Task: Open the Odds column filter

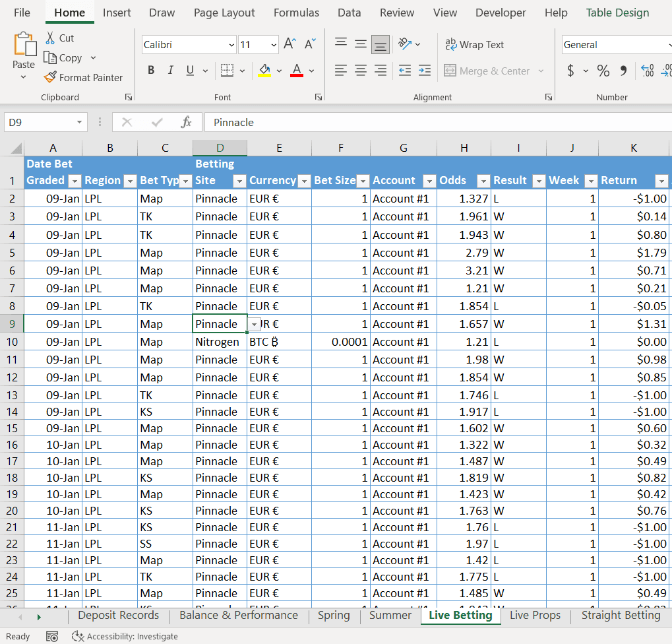Action: pyautogui.click(x=483, y=180)
